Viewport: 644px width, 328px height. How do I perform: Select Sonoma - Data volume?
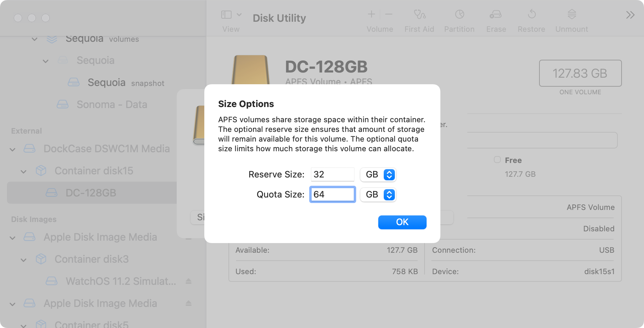point(112,104)
